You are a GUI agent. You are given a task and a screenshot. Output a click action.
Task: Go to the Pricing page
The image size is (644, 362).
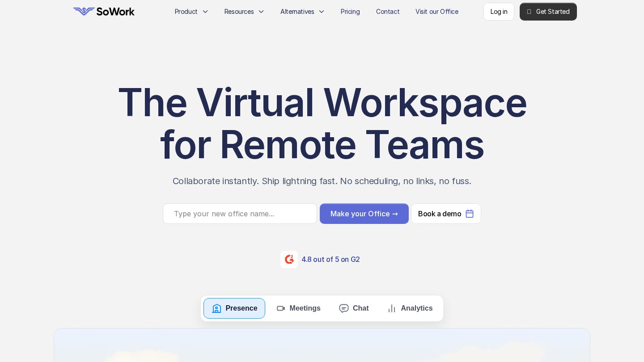point(350,12)
